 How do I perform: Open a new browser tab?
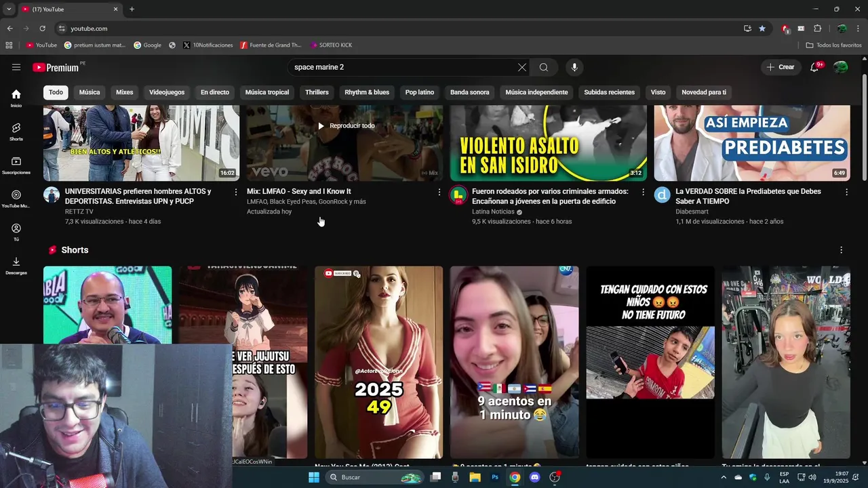tap(132, 9)
